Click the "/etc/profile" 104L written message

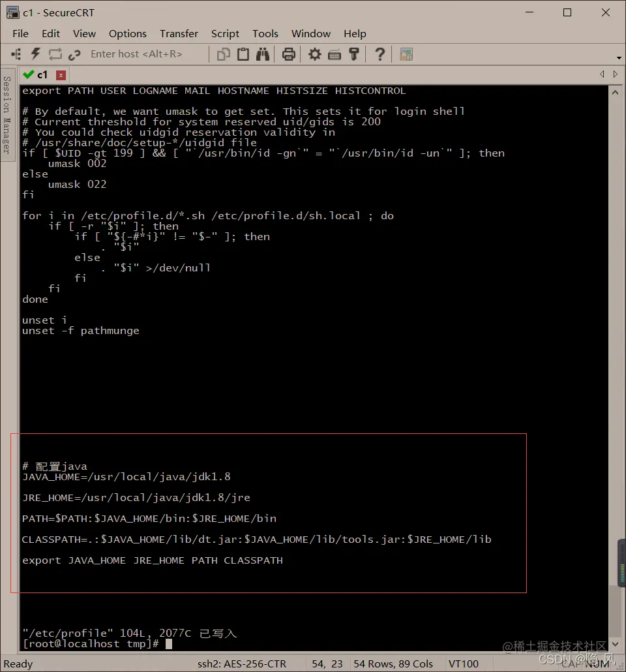pyautogui.click(x=129, y=633)
